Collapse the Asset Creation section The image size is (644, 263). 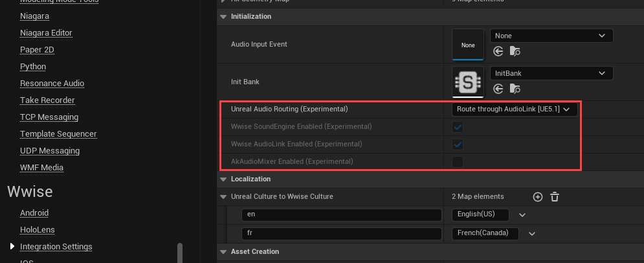click(223, 252)
